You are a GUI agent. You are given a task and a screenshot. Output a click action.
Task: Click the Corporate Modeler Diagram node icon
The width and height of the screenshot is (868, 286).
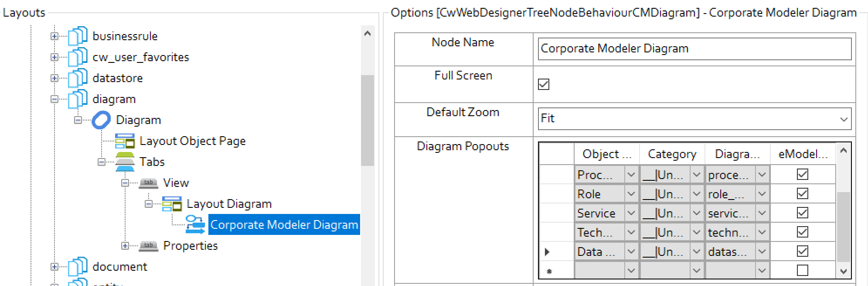195,225
